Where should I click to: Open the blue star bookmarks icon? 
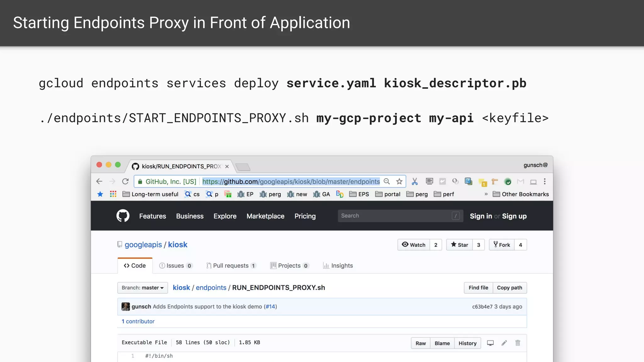[100, 194]
